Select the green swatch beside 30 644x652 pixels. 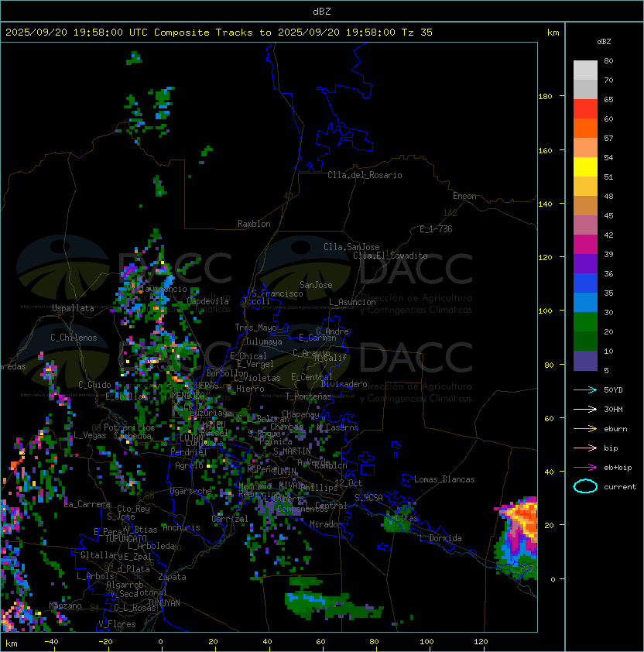click(x=585, y=322)
